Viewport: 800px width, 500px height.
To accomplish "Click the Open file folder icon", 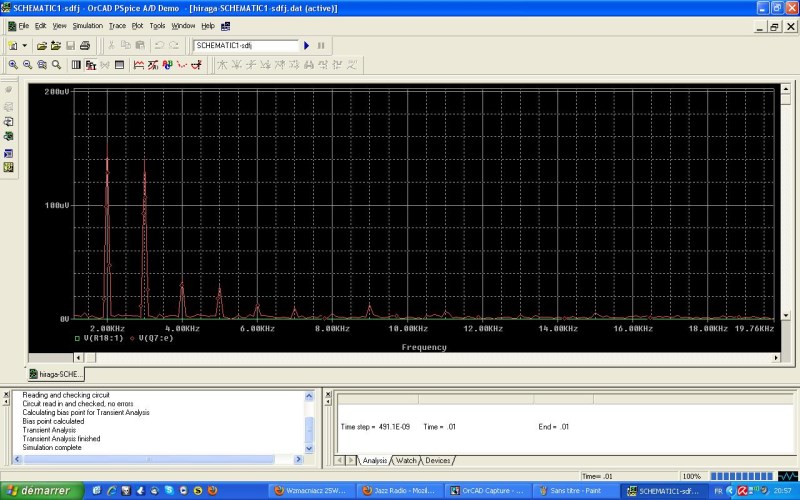I will [x=42, y=45].
